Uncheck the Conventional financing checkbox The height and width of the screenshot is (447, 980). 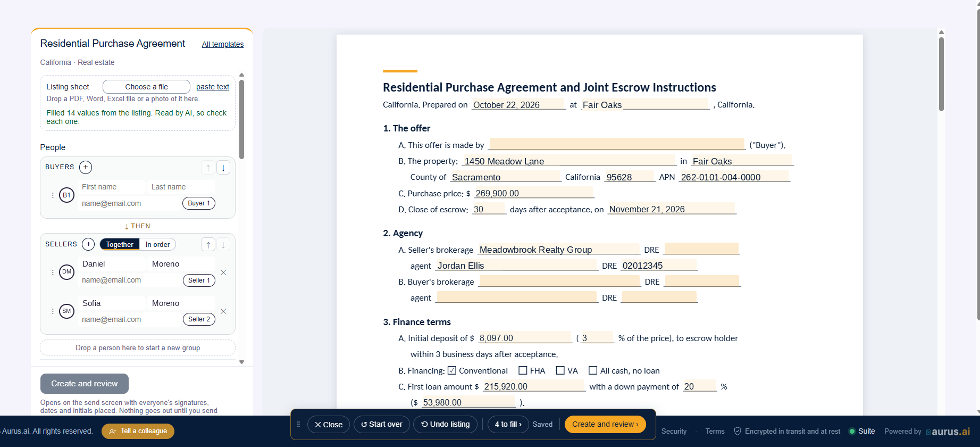452,370
